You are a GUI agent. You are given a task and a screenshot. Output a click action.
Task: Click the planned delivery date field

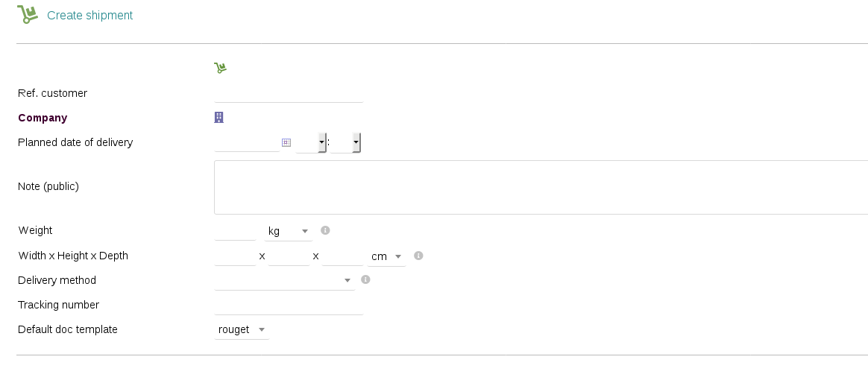pyautogui.click(x=247, y=142)
